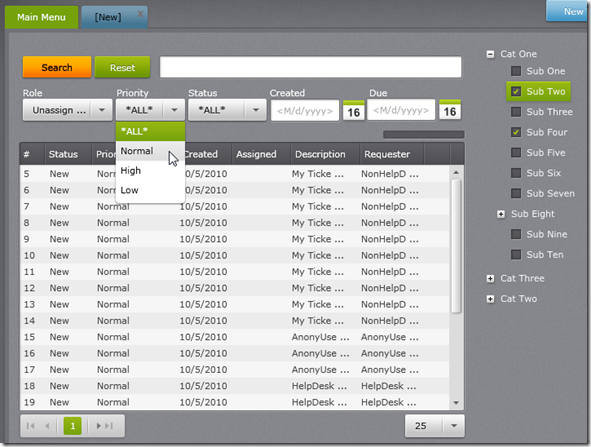Select ticket row number 10
Viewport: 591px width, 447px height.
click(234, 256)
